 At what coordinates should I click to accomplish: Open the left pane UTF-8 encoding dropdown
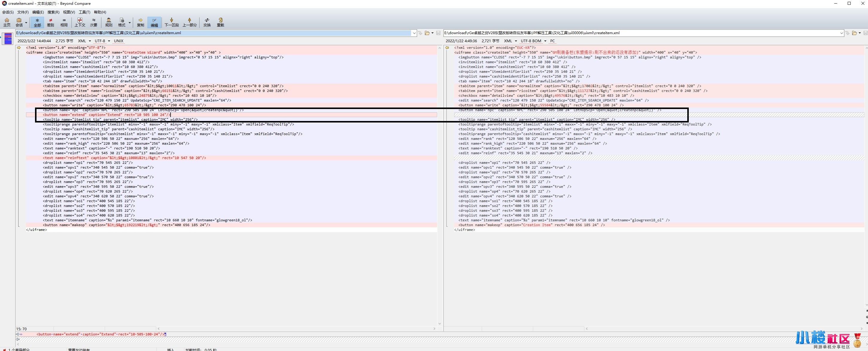[102, 41]
